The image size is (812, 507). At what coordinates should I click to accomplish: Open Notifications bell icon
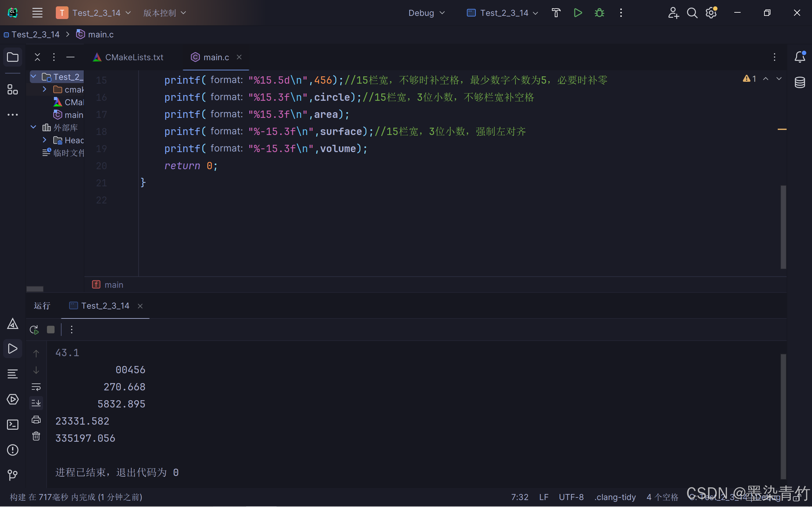point(800,57)
